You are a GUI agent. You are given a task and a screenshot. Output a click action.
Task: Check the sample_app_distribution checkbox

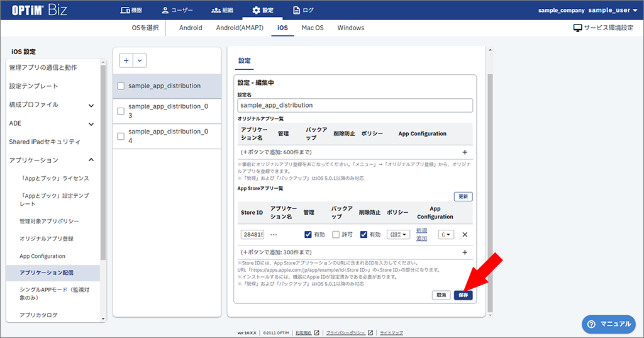click(x=121, y=86)
